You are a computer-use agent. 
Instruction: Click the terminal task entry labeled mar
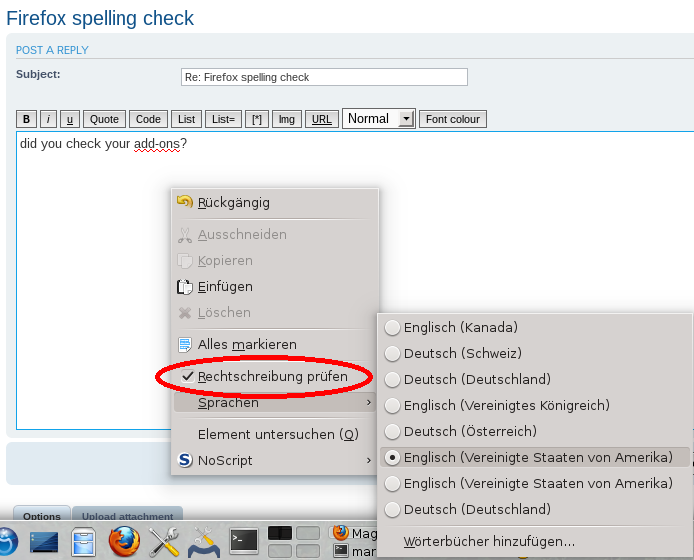355,551
